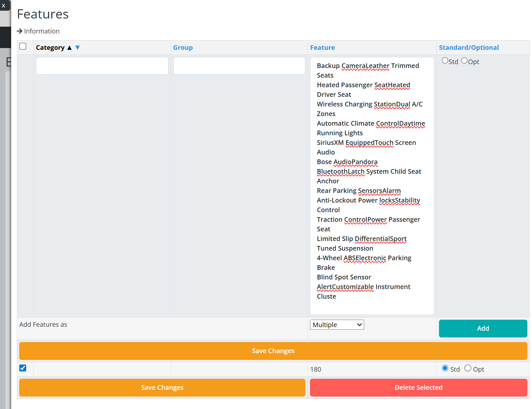Toggle the select-all checkbox in header
532x409 pixels.
pos(23,46)
